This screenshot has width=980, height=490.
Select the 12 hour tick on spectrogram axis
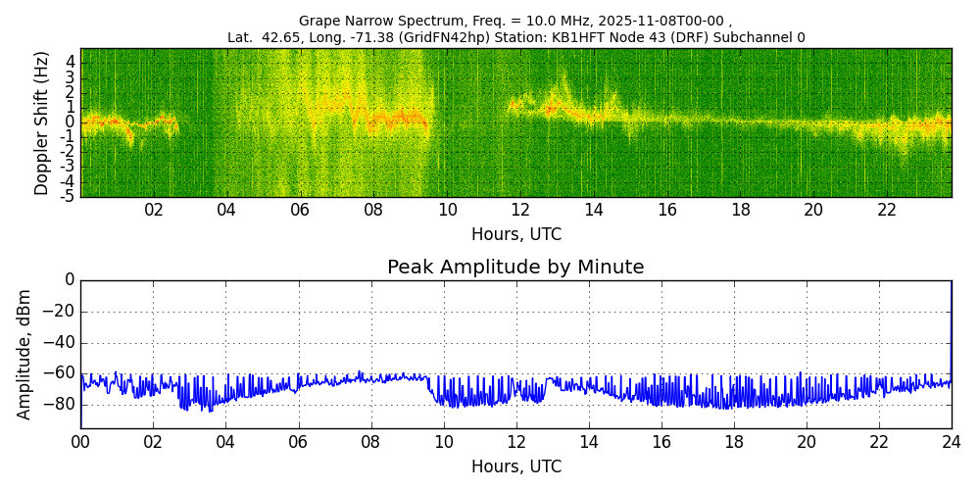pyautogui.click(x=520, y=211)
